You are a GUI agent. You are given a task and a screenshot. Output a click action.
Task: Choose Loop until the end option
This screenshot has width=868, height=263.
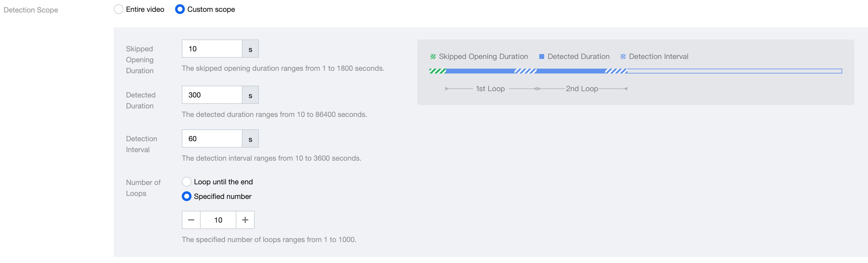(187, 182)
